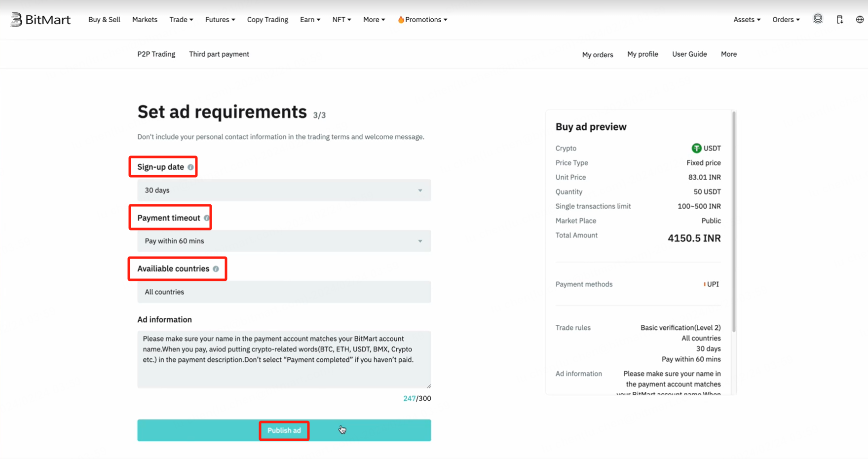Screen dimensions: 868x459
Task: Open the Sign-up date 30 days dropdown
Action: coord(284,190)
